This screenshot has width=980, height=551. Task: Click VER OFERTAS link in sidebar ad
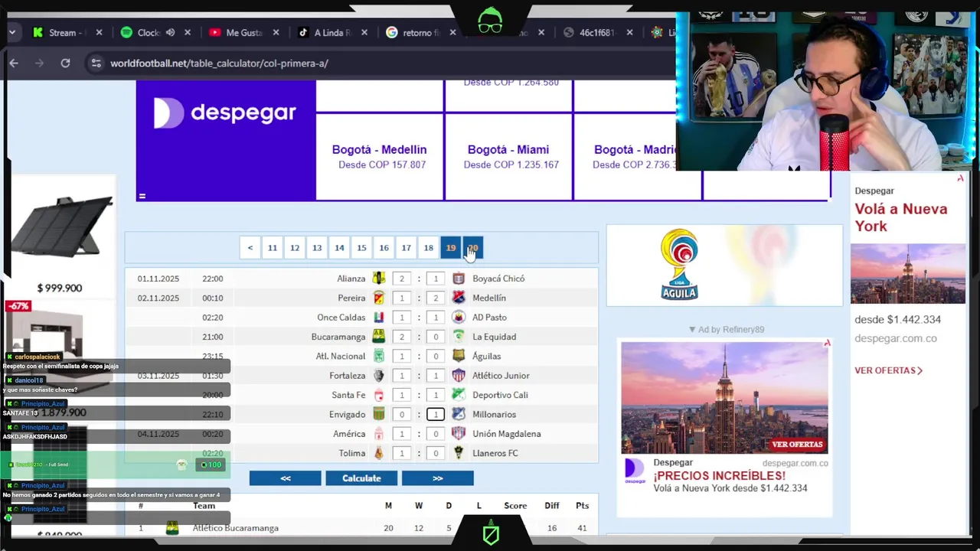888,370
